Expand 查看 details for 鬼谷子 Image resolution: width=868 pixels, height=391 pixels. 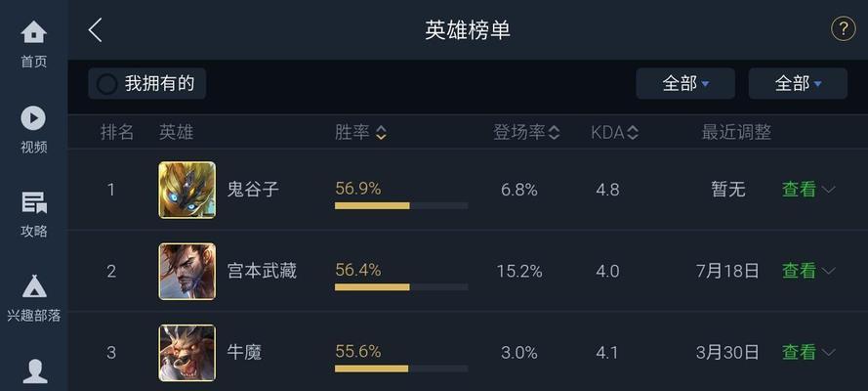(x=808, y=190)
